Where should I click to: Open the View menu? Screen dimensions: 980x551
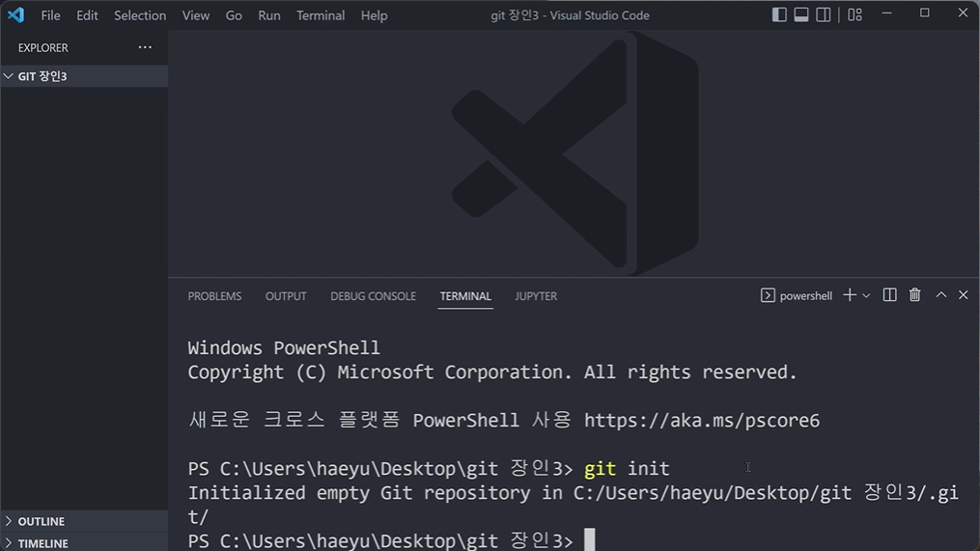pyautogui.click(x=196, y=15)
